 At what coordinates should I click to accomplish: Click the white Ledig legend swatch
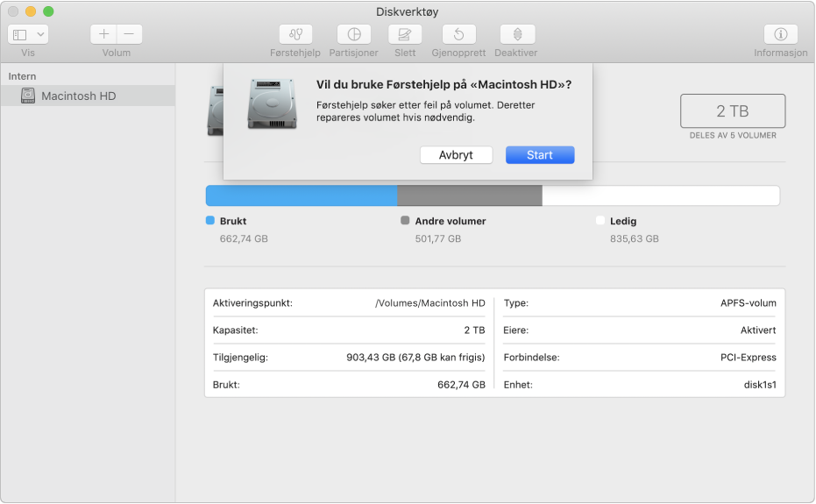click(x=600, y=220)
